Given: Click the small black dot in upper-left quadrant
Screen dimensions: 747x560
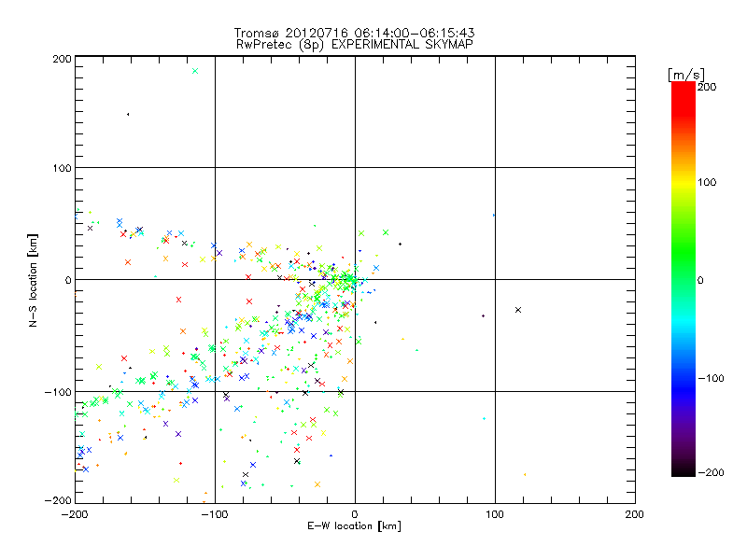Looking at the screenshot, I should pyautogui.click(x=128, y=114).
